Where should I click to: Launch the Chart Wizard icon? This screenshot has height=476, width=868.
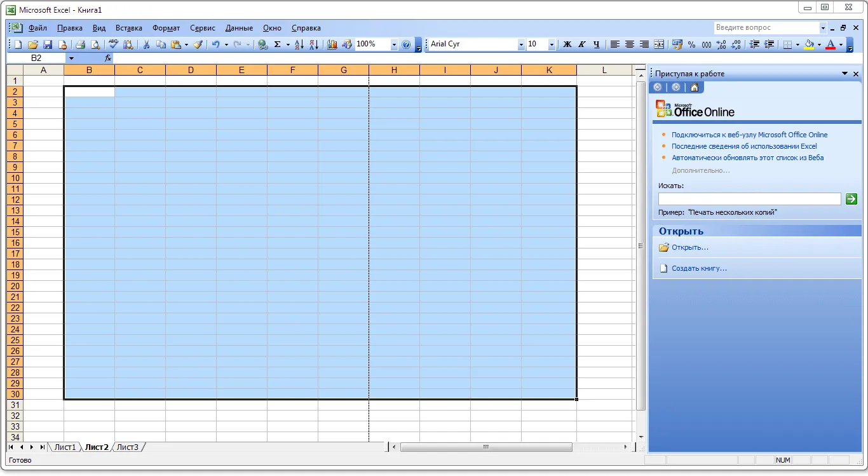[332, 44]
